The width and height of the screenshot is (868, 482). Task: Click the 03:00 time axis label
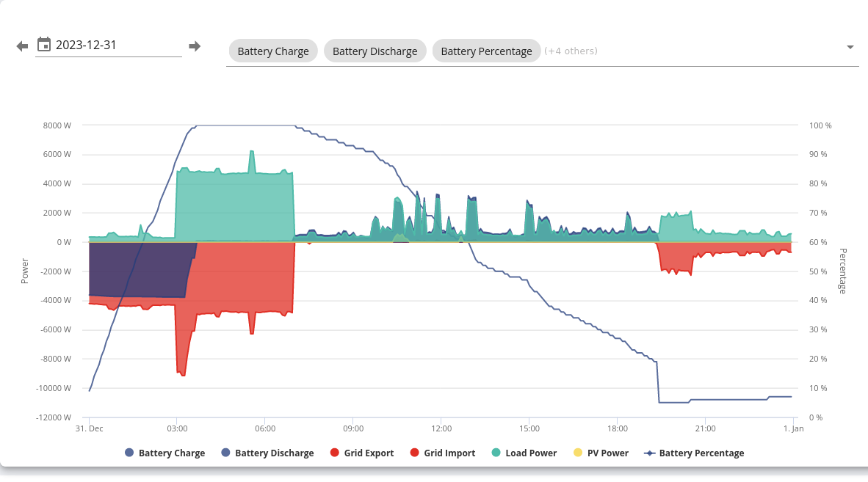[x=177, y=428]
